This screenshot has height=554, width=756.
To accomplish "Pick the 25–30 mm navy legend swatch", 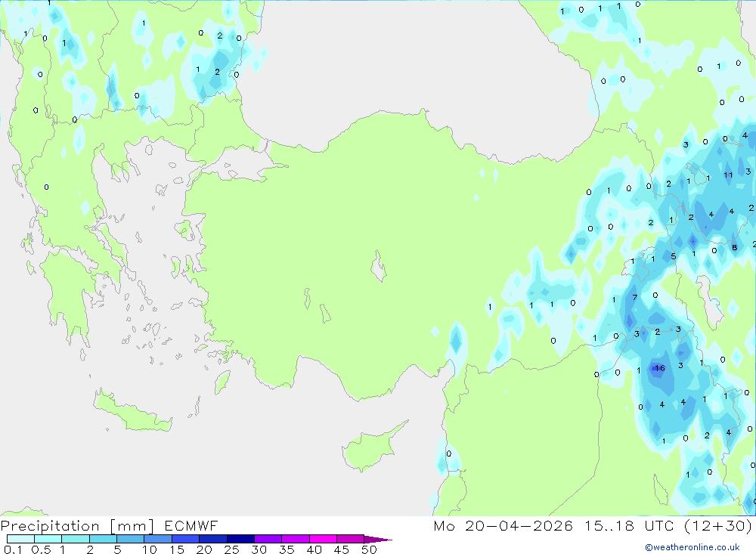I will 240,539.
